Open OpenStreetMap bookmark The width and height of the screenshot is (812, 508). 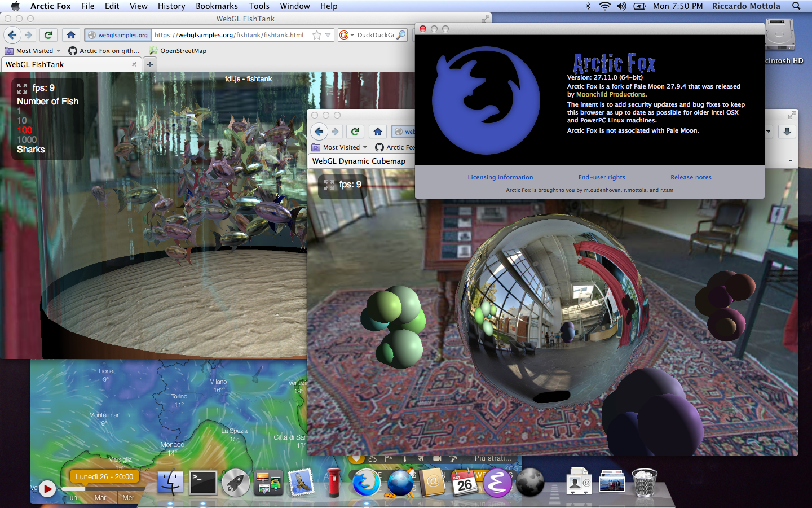coord(178,51)
